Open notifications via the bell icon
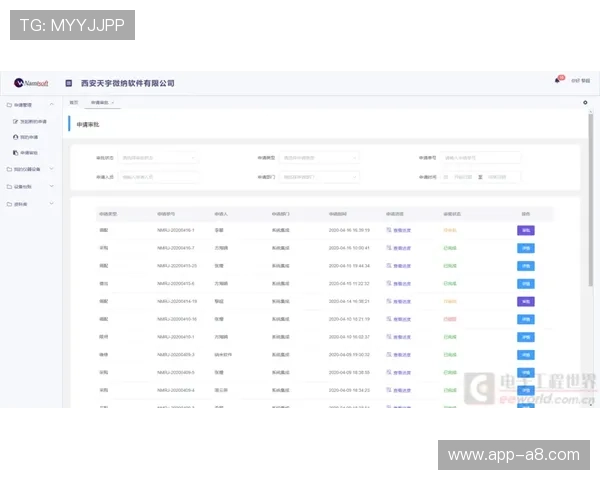The height and width of the screenshot is (480, 600). 557,80
